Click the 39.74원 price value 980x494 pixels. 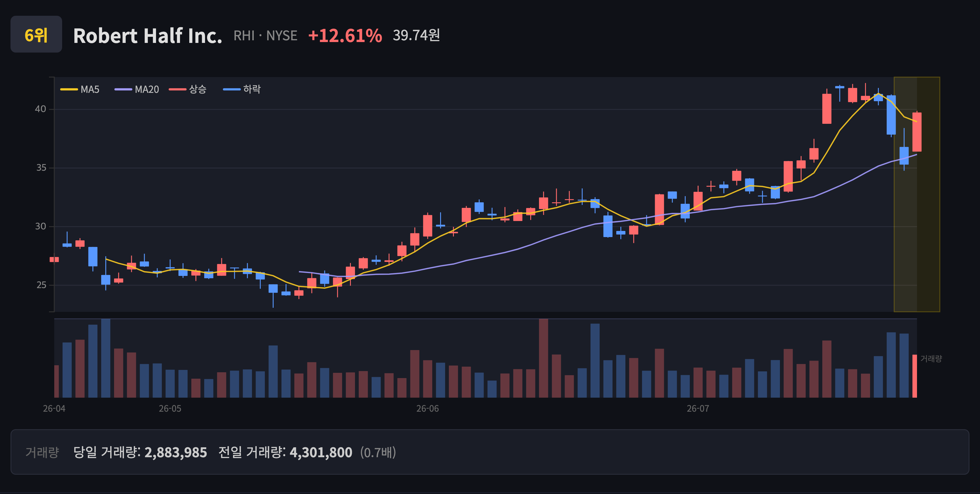(416, 35)
